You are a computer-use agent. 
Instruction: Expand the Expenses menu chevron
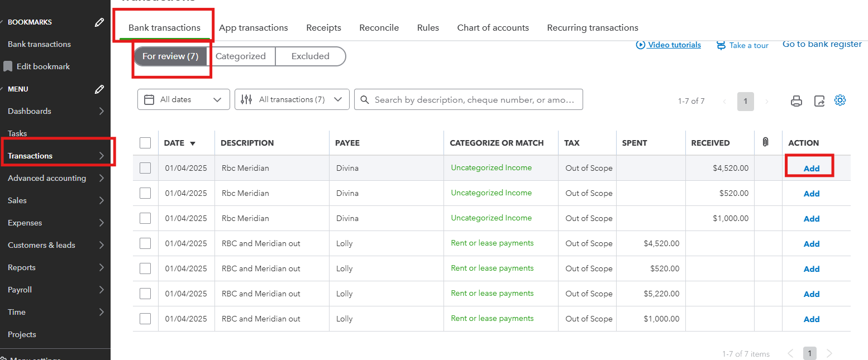click(101, 223)
